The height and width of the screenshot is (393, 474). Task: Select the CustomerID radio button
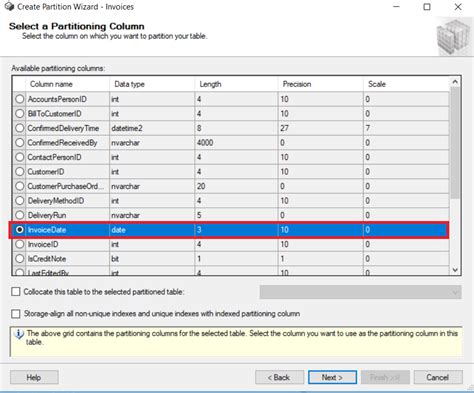tap(20, 172)
